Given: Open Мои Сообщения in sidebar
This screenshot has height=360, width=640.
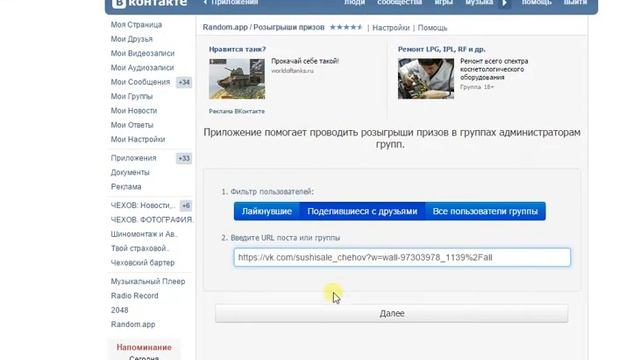Looking at the screenshot, I should coord(140,82).
